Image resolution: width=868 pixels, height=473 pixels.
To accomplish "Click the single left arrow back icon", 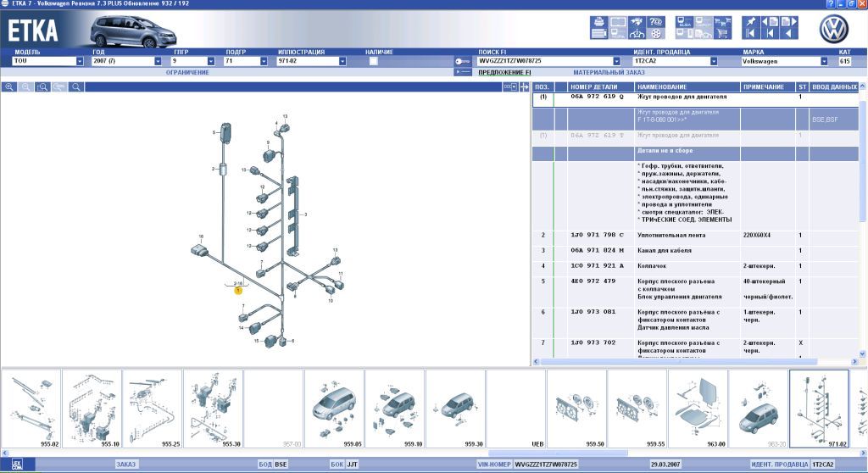I will click(789, 33).
